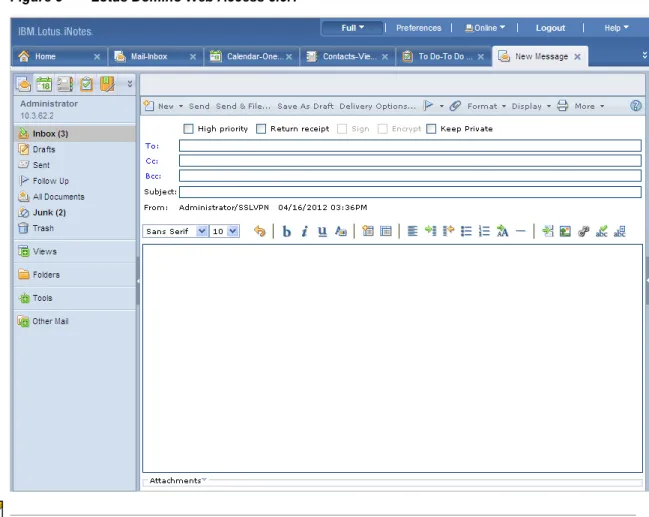Toggle underline formatting
Image resolution: width=649 pixels, height=517 pixels.
point(322,231)
